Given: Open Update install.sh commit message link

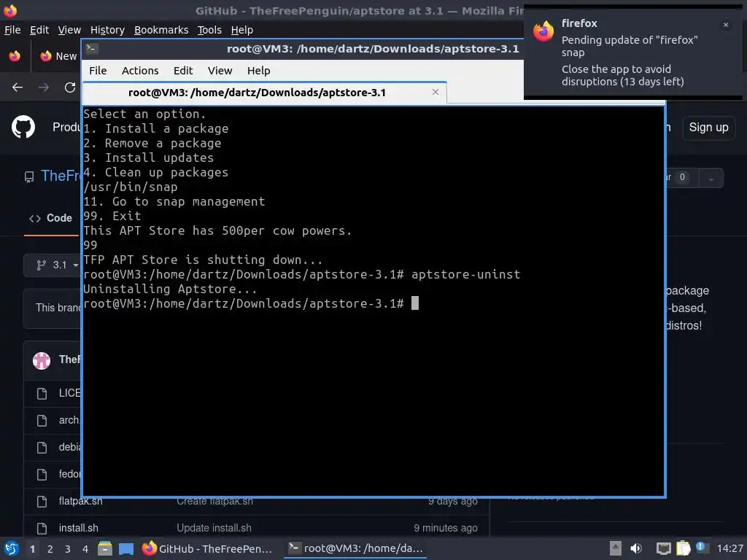Looking at the screenshot, I should pyautogui.click(x=214, y=528).
